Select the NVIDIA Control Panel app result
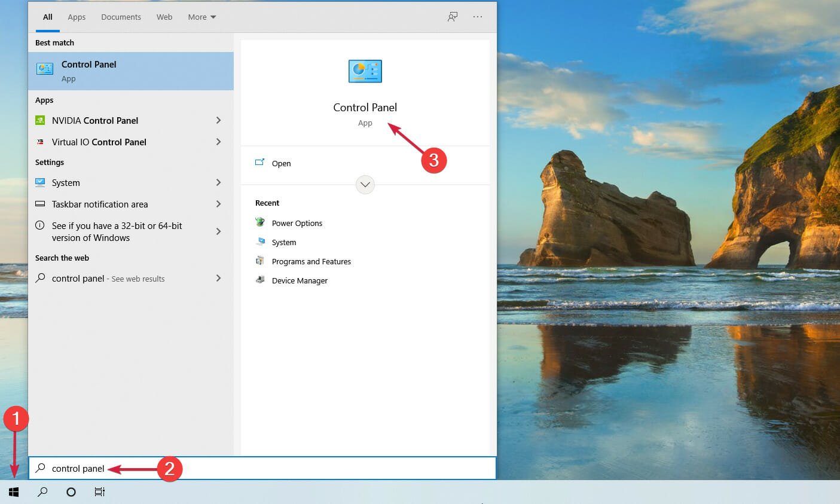This screenshot has height=504, width=840. coord(130,120)
